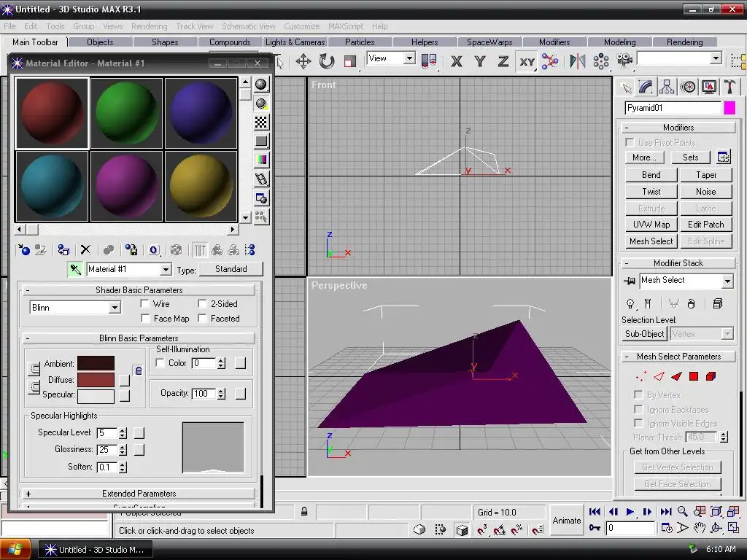This screenshot has height=560, width=747.
Task: Click the magenta object color swatch
Action: 729,108
